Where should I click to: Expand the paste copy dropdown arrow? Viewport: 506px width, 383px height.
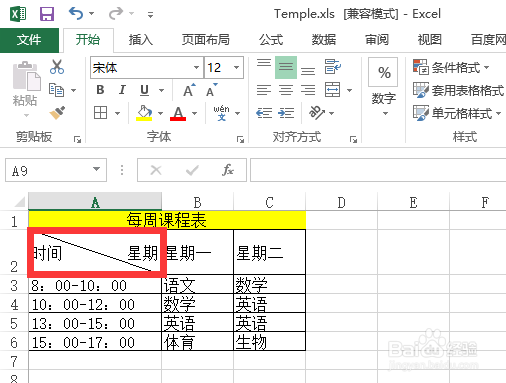tap(74, 90)
